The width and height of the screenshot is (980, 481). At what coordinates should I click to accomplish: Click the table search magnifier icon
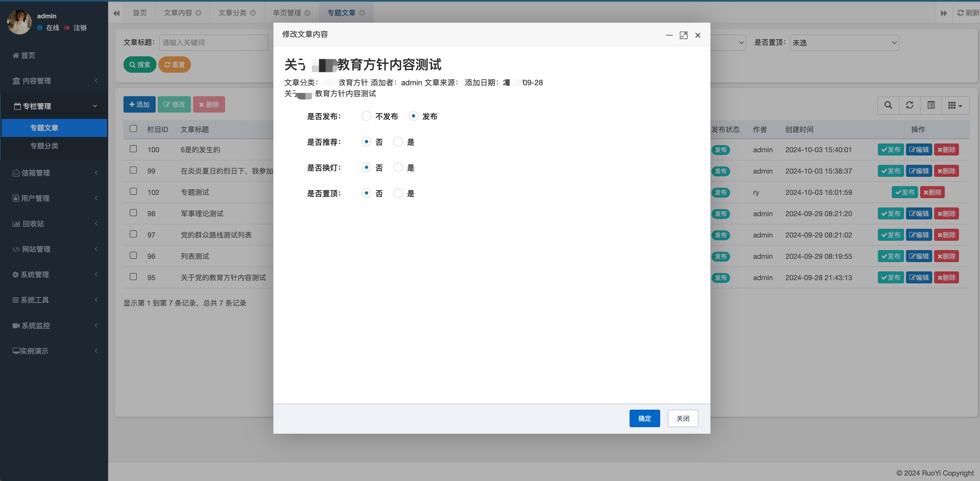click(888, 105)
